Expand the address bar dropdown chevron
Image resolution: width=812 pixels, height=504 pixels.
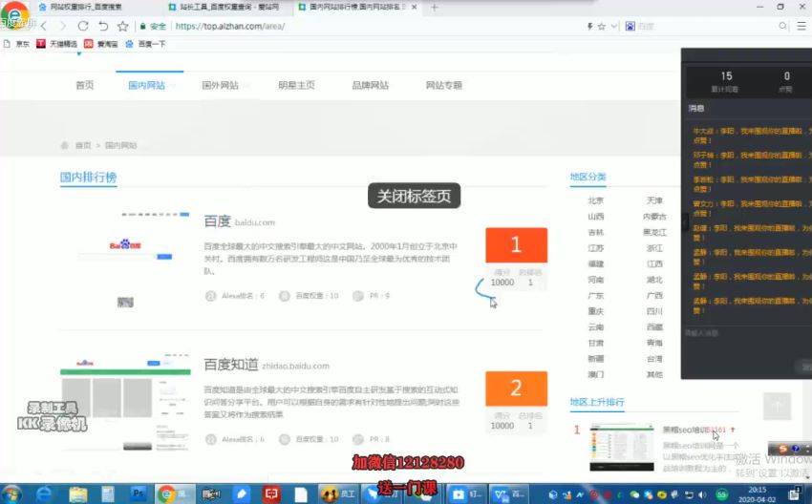[x=613, y=26]
